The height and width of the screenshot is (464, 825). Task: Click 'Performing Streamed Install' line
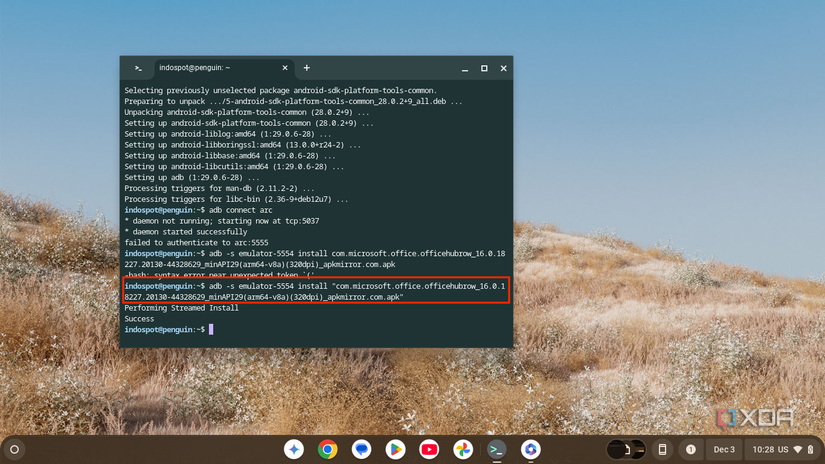[x=182, y=308]
